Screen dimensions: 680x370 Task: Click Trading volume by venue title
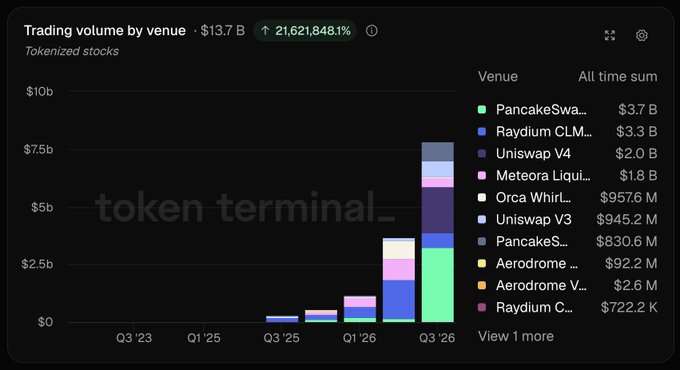(105, 30)
